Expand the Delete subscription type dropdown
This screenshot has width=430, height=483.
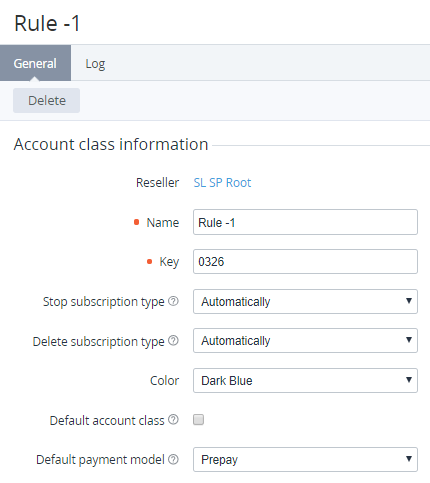(305, 340)
